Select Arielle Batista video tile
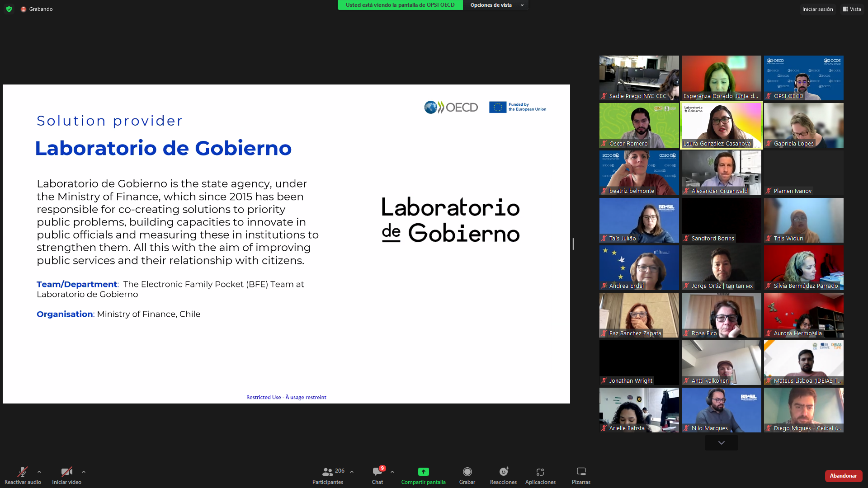This screenshot has width=868, height=488. (x=639, y=410)
